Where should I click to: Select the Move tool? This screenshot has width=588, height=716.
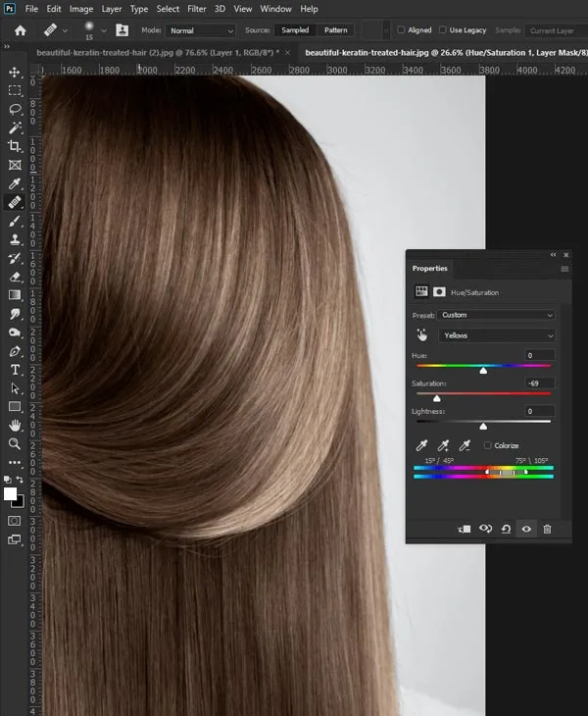pyautogui.click(x=15, y=73)
